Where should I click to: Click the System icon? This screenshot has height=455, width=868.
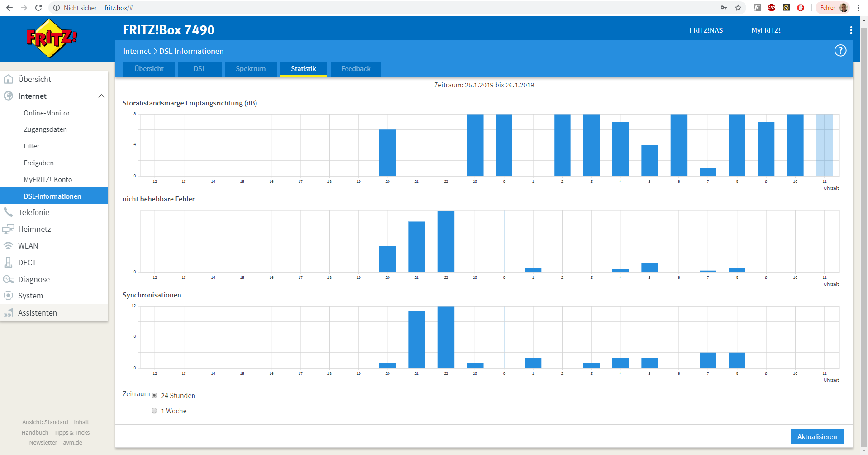pyautogui.click(x=8, y=296)
